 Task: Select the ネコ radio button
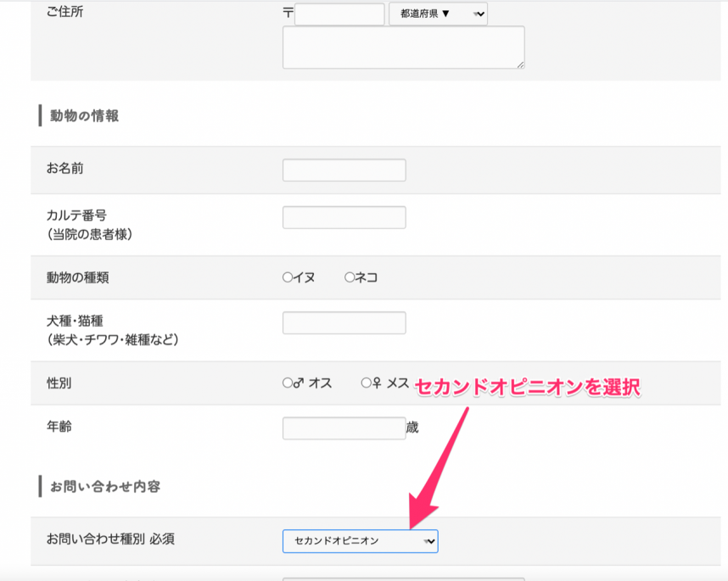pyautogui.click(x=350, y=277)
